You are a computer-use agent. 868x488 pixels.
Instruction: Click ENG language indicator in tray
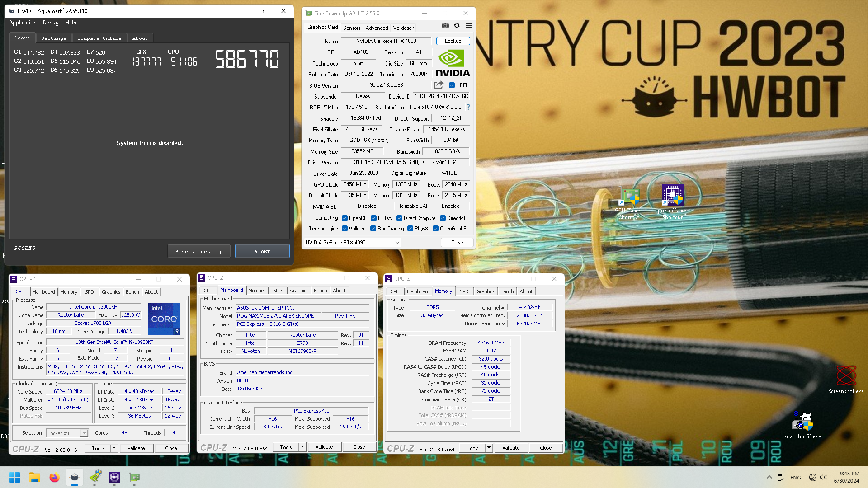(x=796, y=478)
